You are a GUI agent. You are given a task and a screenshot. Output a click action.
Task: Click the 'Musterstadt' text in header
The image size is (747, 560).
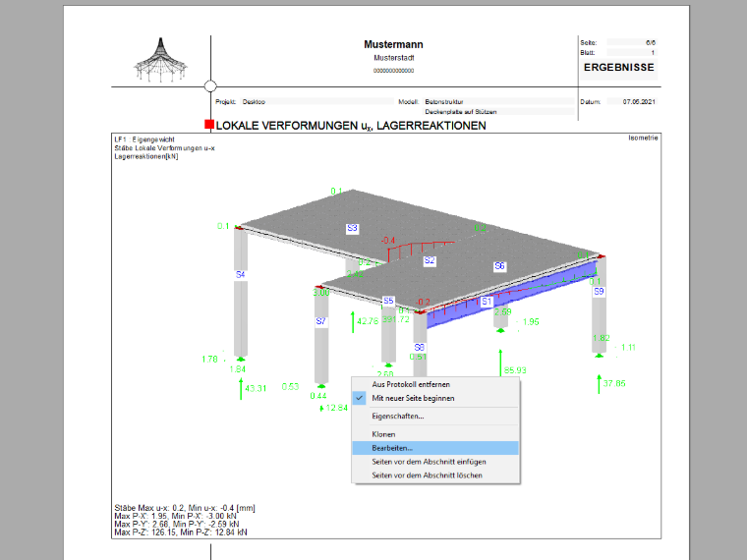tap(394, 58)
